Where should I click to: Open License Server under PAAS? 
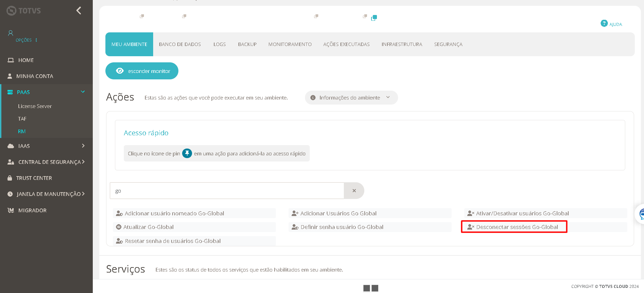[x=35, y=106]
